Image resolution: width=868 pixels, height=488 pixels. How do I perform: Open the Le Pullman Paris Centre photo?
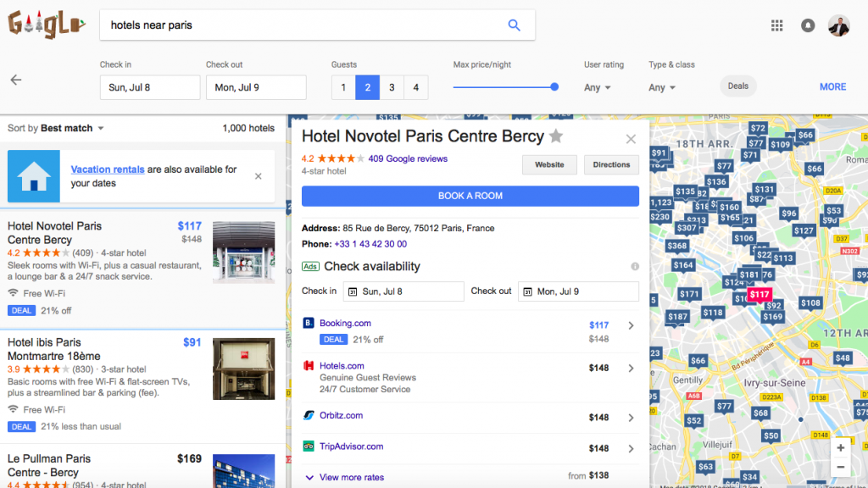(243, 471)
